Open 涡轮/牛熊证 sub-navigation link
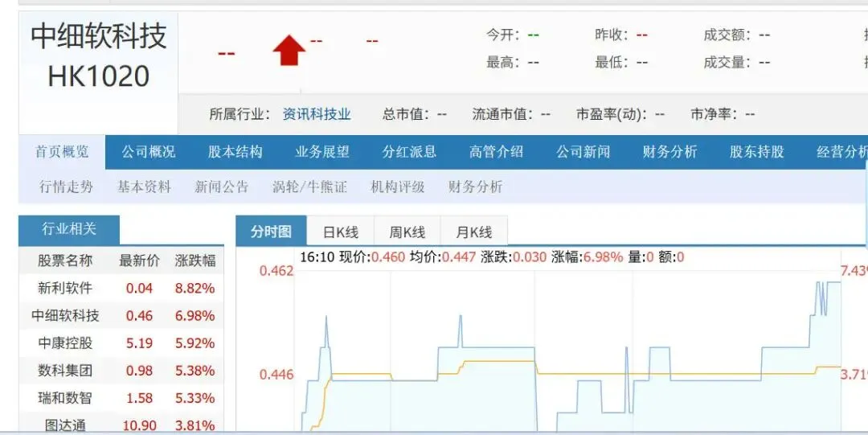Screen dimensions: 868x435 [309, 187]
